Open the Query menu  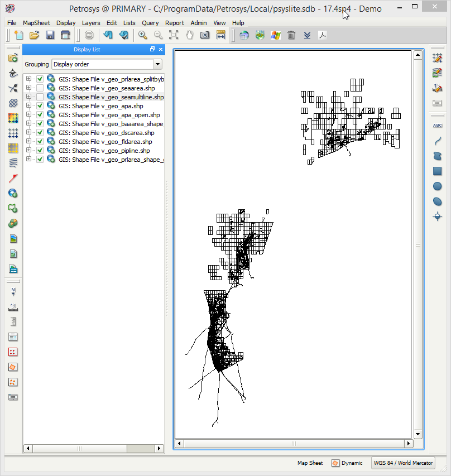coord(150,23)
